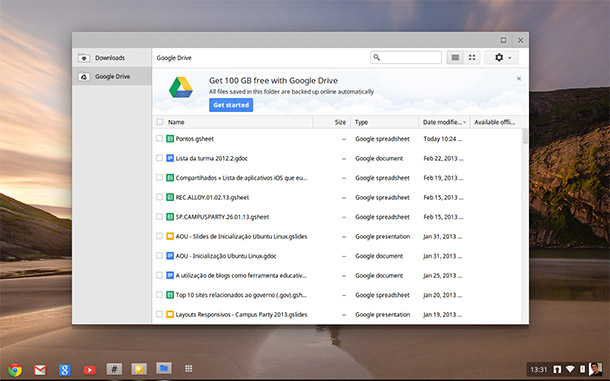Viewport: 610px width, 381px height.
Task: Select Top 10 sites relacionados ao governo
Action: click(x=241, y=295)
